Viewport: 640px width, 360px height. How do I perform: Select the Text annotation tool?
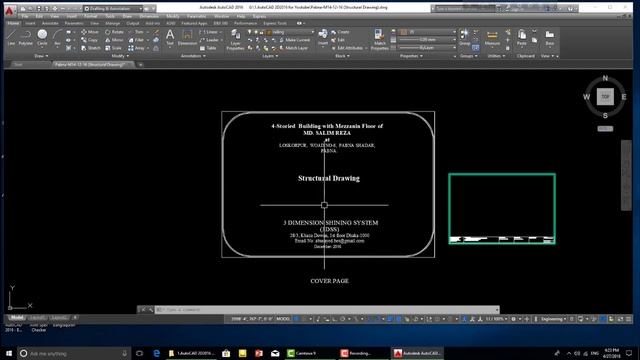[x=170, y=37]
